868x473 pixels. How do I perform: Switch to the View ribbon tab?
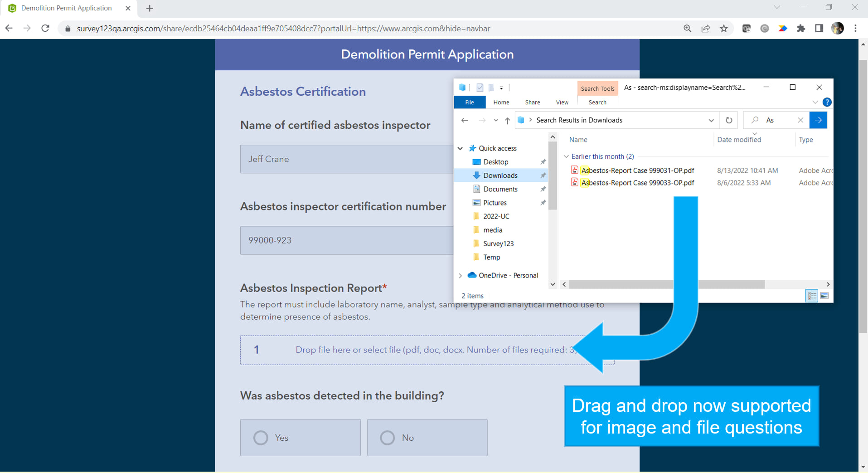(561, 102)
